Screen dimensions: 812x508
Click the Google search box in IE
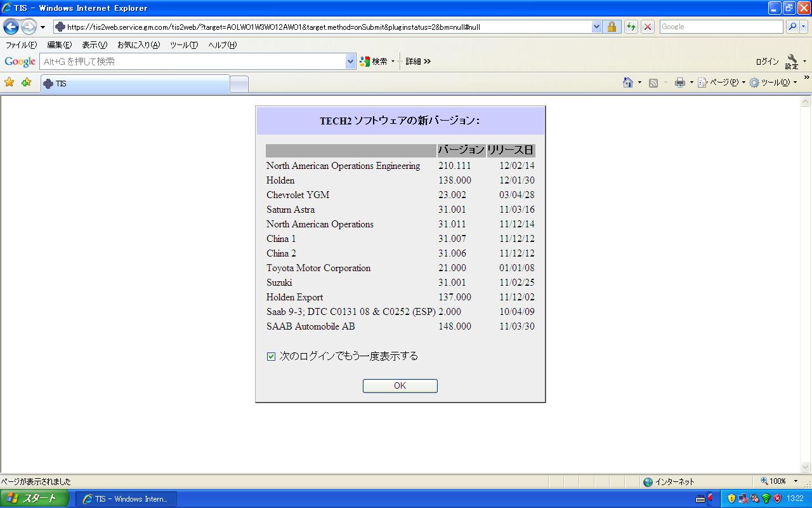tap(721, 27)
